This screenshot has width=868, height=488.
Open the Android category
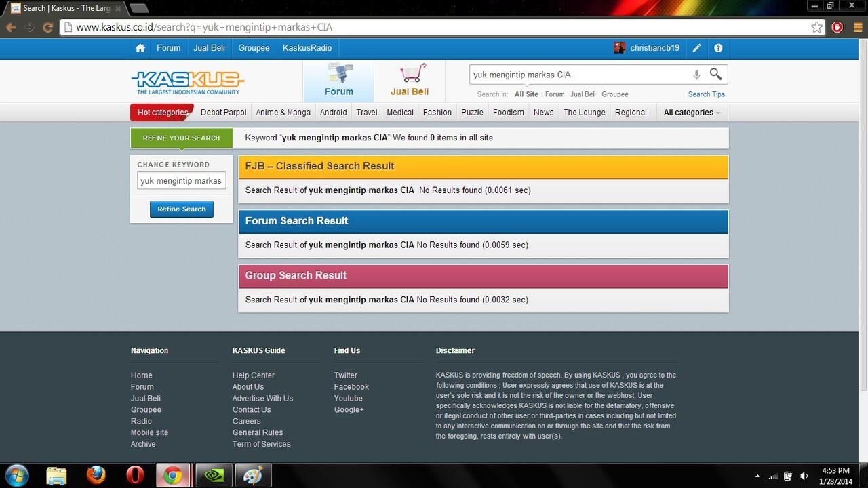coord(334,113)
